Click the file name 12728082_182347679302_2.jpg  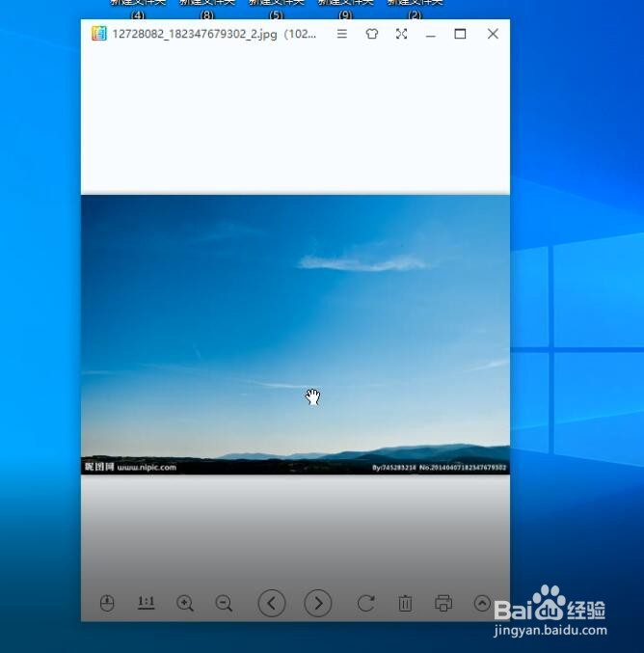coord(195,34)
